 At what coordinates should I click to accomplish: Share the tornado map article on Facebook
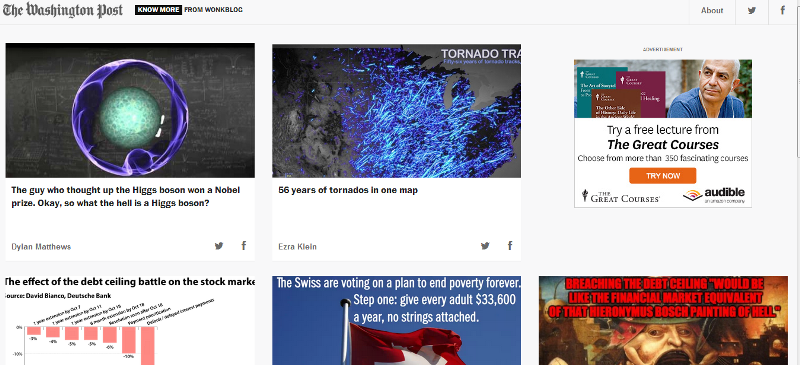coord(510,246)
